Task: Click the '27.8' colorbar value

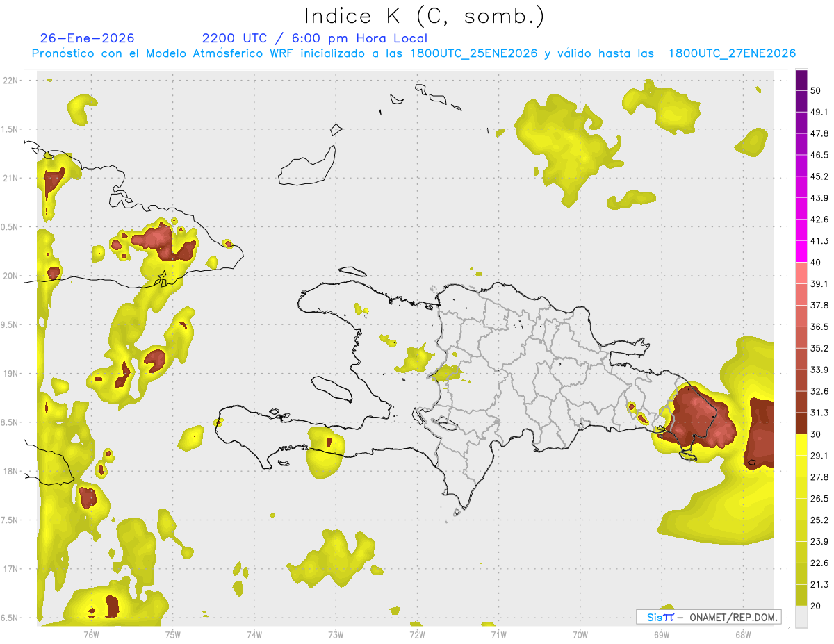Action: 819,477
